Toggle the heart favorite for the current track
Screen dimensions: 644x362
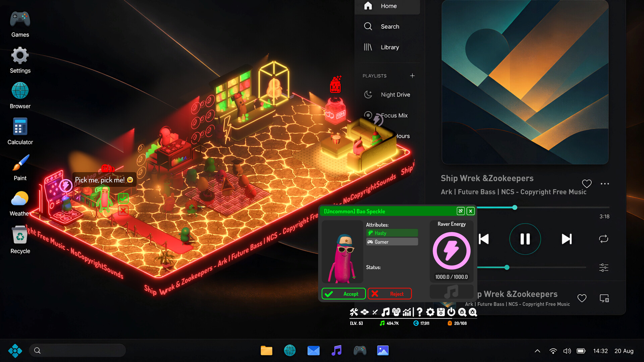point(587,183)
